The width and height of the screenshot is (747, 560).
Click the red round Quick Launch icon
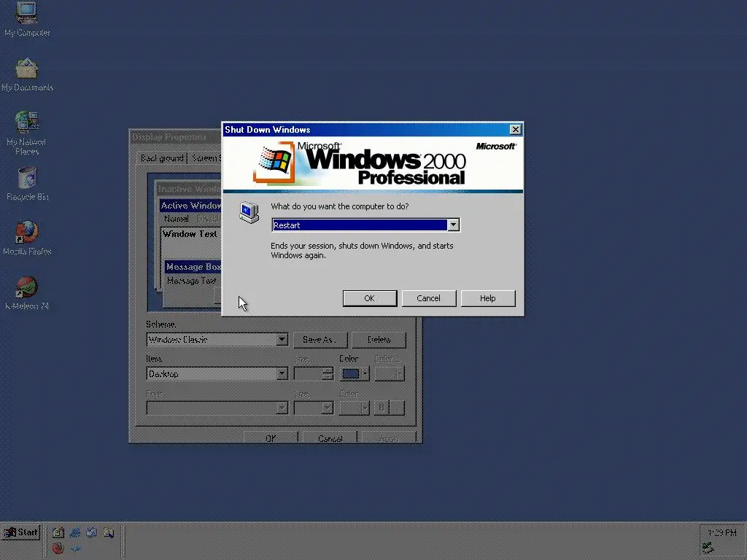pos(58,548)
